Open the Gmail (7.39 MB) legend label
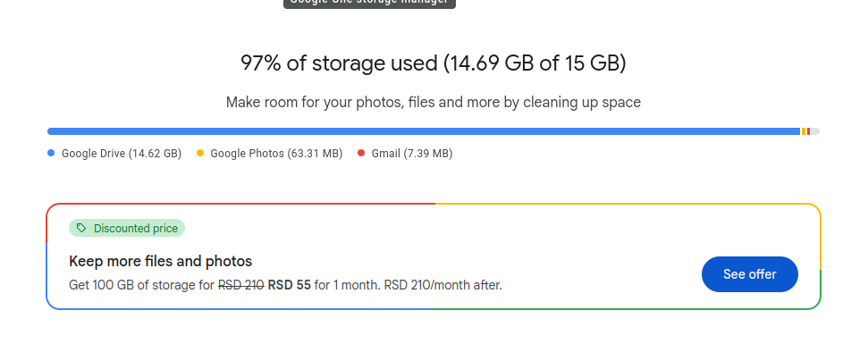 coord(412,154)
